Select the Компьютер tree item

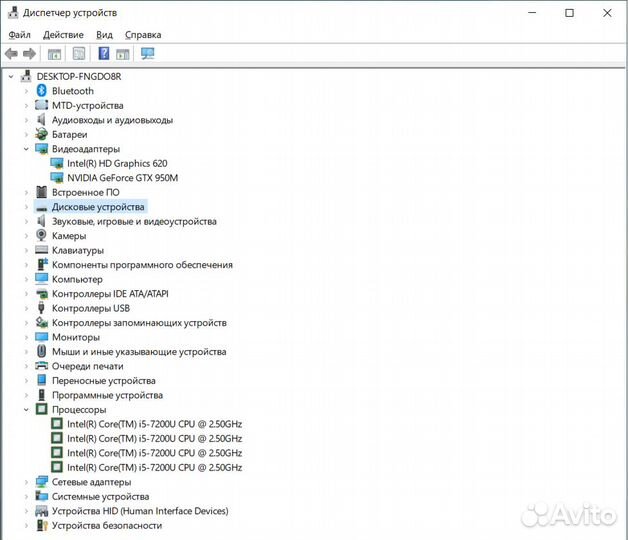77,279
